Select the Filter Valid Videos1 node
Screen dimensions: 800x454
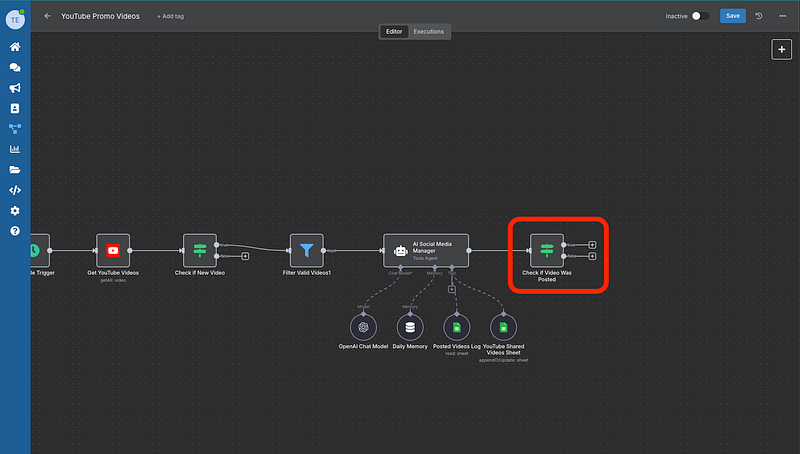pyautogui.click(x=307, y=251)
